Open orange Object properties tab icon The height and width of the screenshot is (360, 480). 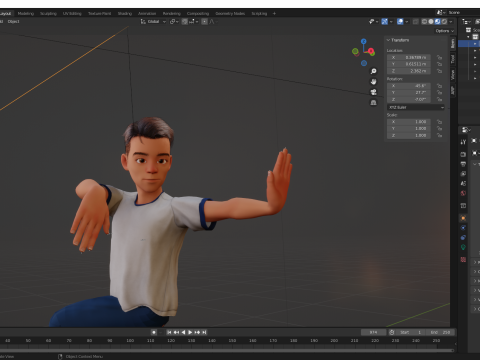[x=463, y=218]
